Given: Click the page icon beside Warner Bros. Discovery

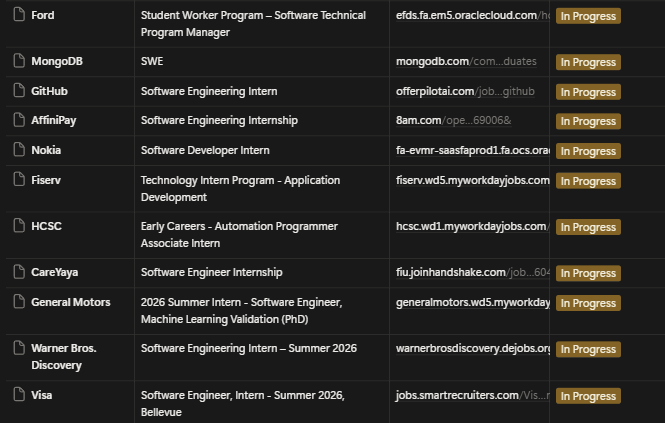Looking at the screenshot, I should point(19,347).
